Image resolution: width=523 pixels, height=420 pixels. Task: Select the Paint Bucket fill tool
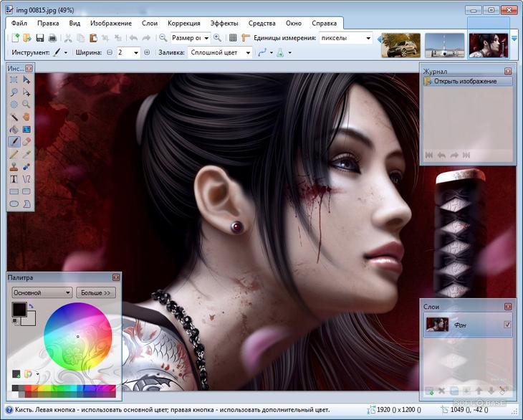(x=14, y=129)
